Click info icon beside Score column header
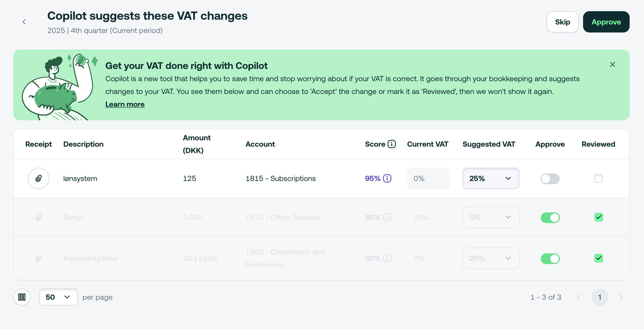 pos(392,144)
